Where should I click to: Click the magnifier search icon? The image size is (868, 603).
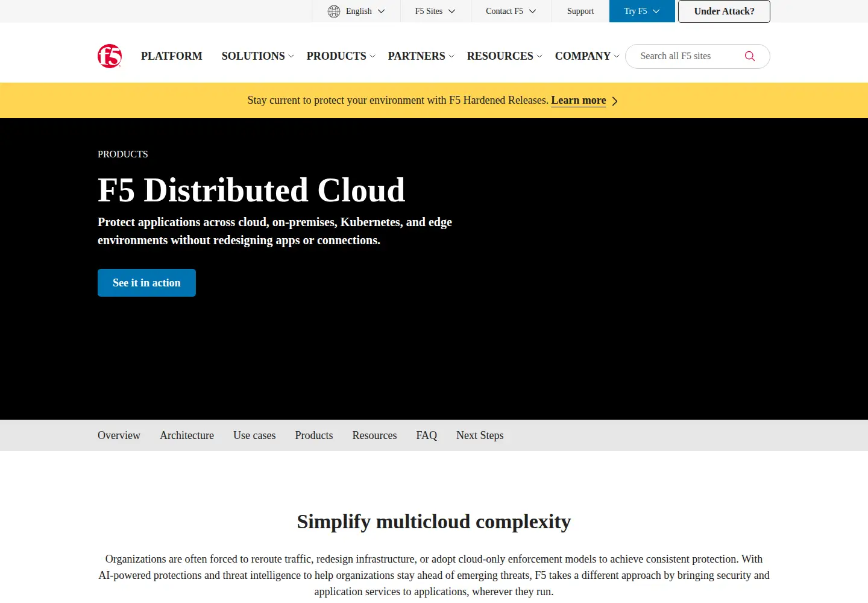pyautogui.click(x=750, y=56)
